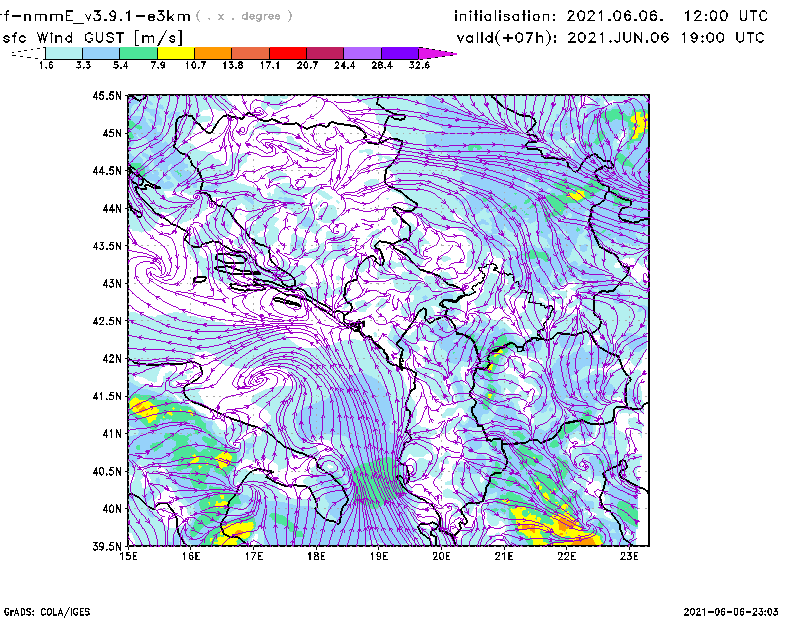Screen dimensions: 800x618
Task: Click the '12:00 UTC' initialisation time
Action: 726,16
